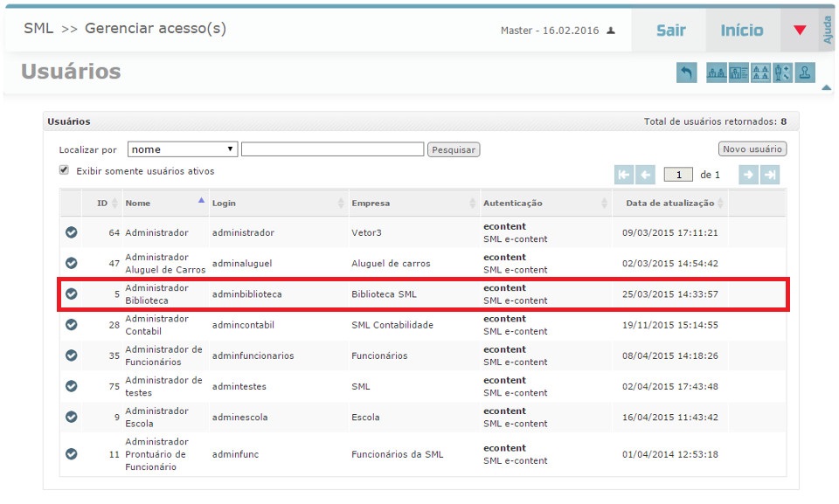
Task: Expand the red triangle menu beside Início
Action: click(x=800, y=31)
